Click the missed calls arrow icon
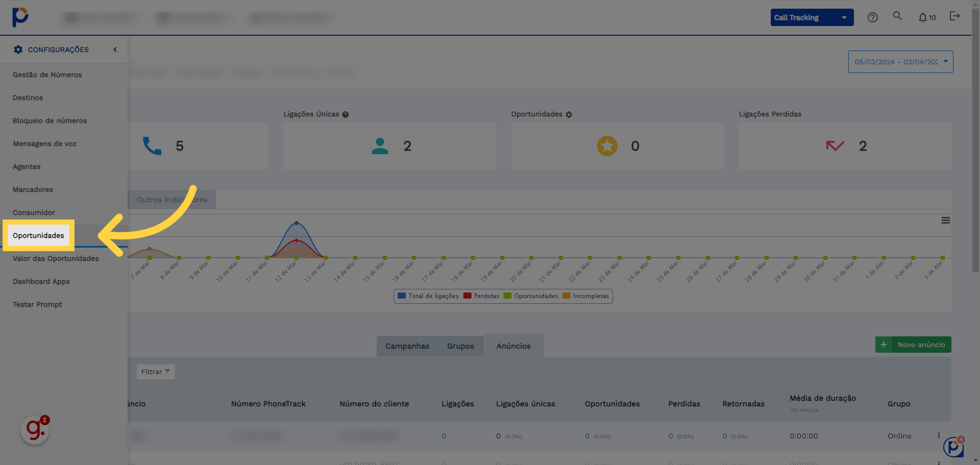The height and width of the screenshot is (465, 980). [x=835, y=146]
